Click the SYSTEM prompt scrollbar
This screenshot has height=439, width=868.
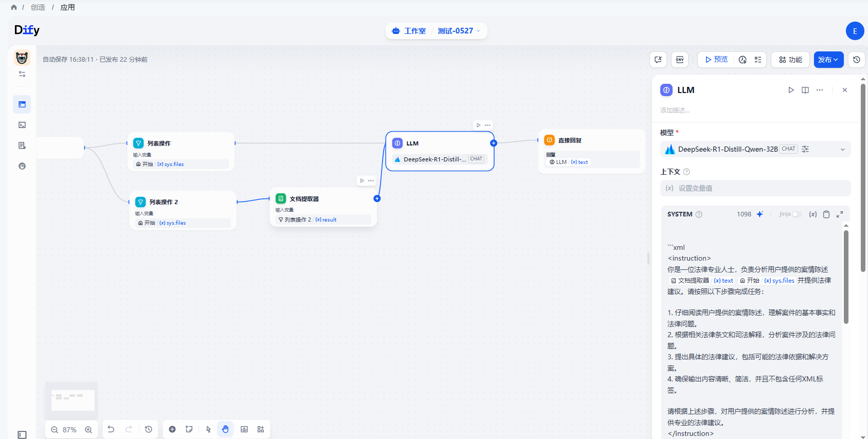point(846,277)
